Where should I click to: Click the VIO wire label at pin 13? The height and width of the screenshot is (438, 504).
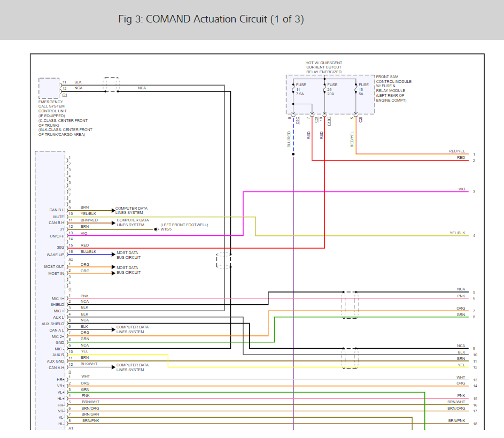coord(84,234)
